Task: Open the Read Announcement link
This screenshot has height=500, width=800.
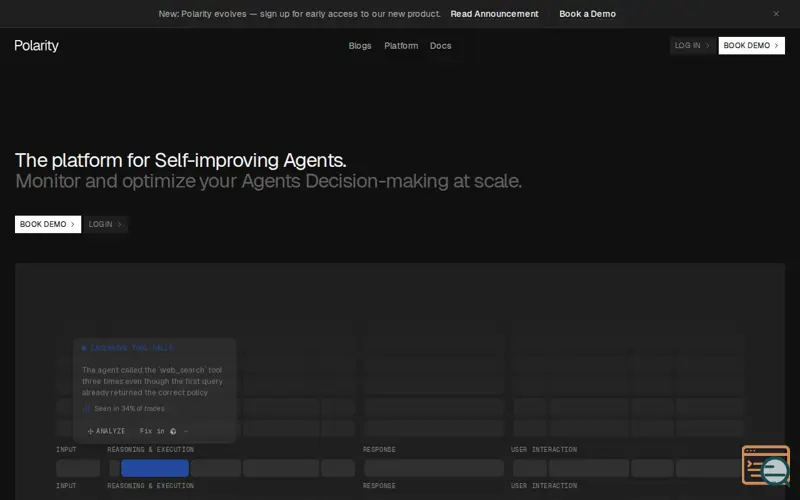Action: click(494, 14)
